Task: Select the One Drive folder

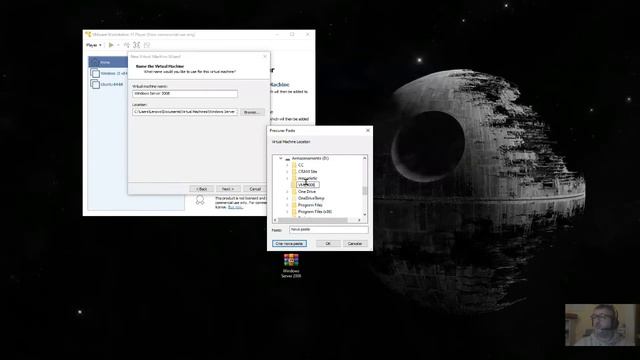Action: (307, 191)
